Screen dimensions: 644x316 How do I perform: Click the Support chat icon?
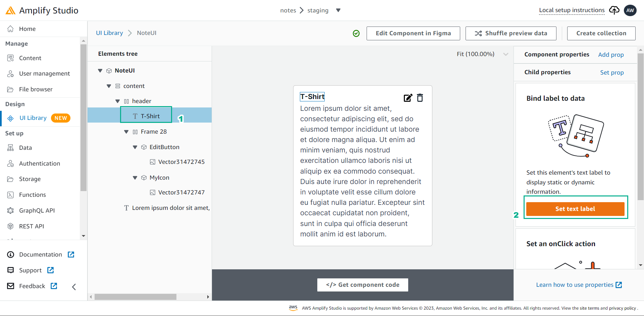pyautogui.click(x=11, y=270)
